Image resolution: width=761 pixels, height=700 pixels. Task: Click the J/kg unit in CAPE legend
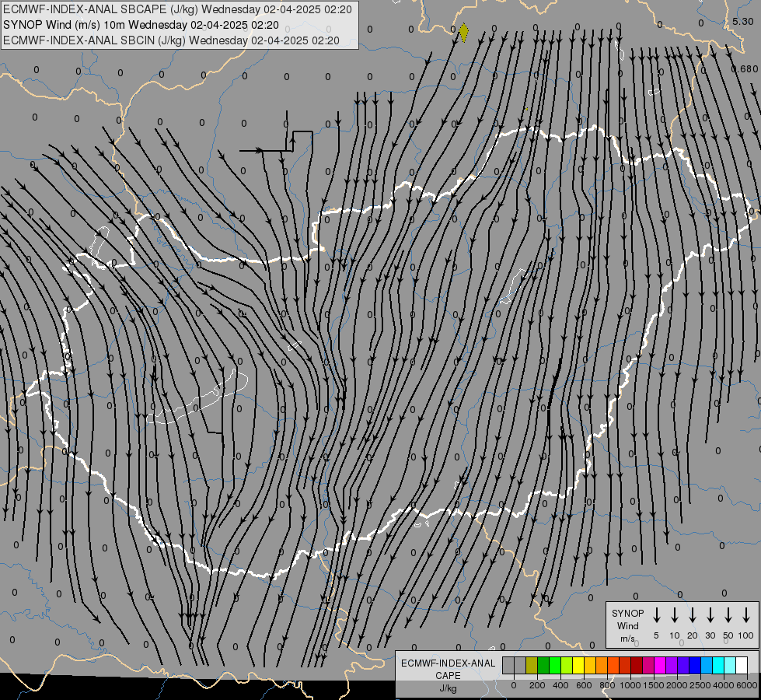click(448, 688)
